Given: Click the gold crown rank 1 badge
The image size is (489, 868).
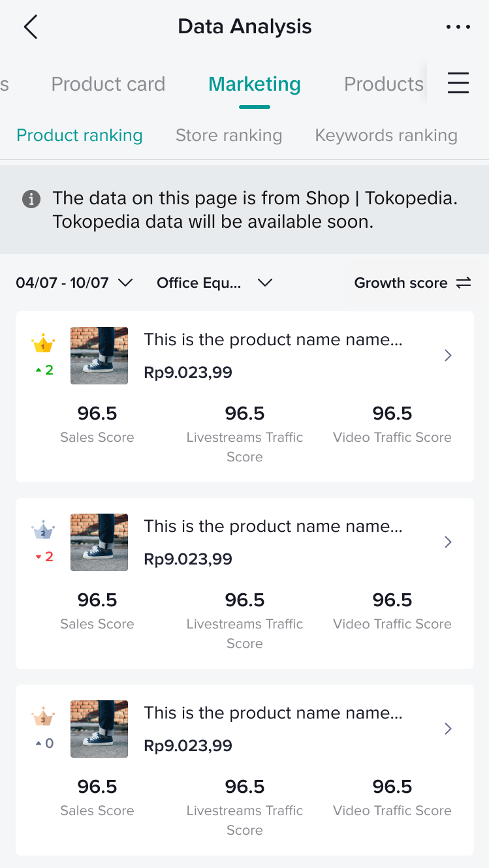Looking at the screenshot, I should (x=43, y=344).
